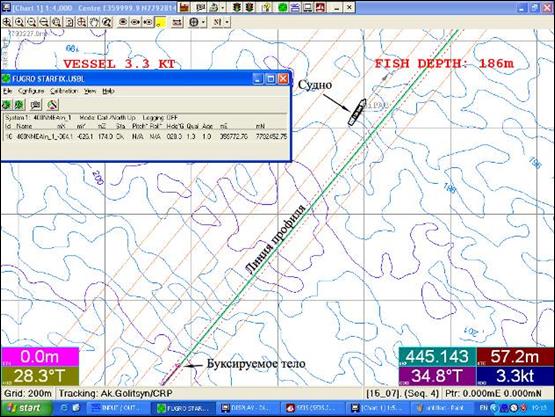
Task: Click the first green toolbar icon in USBL window
Action: (x=7, y=104)
